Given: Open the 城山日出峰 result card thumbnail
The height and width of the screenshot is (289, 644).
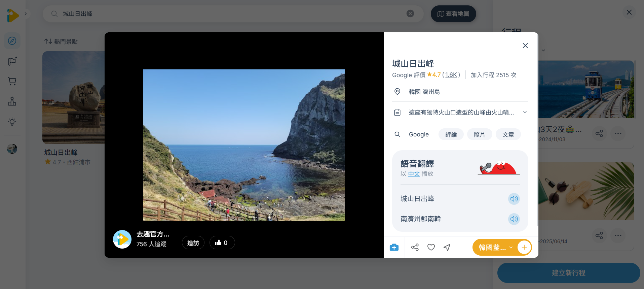Looking at the screenshot, I should [x=74, y=98].
